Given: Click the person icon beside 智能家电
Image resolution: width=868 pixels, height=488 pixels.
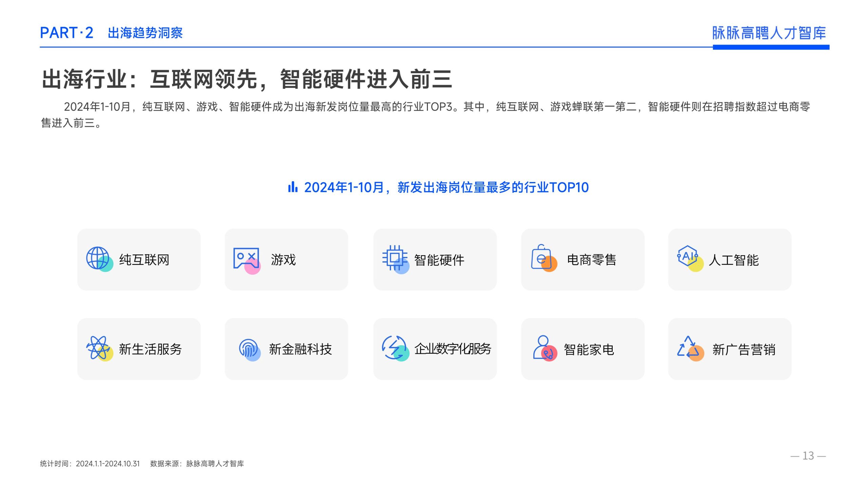Looking at the screenshot, I should pyautogui.click(x=544, y=348).
